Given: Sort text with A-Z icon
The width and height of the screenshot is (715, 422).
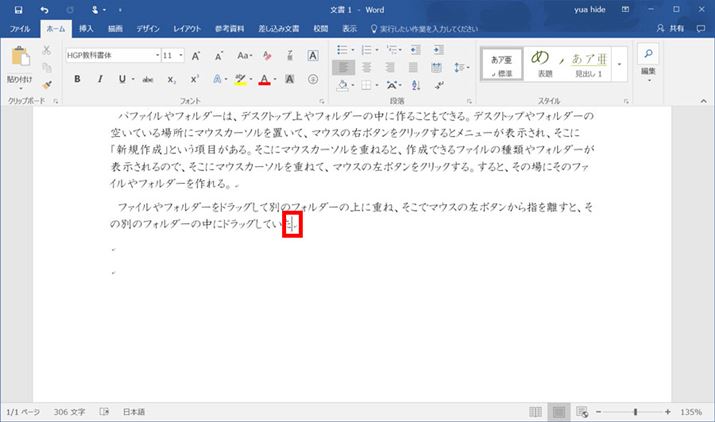Looking at the screenshot, I should click(415, 85).
